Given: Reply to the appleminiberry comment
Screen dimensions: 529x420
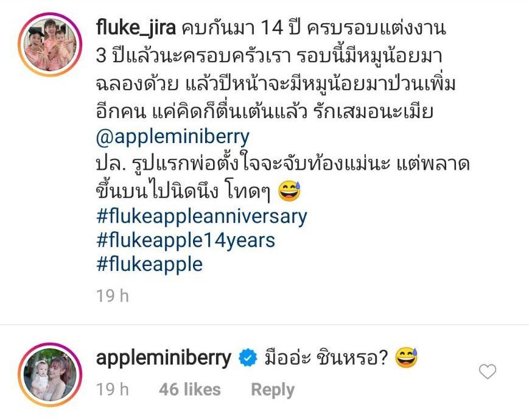Looking at the screenshot, I should click(x=273, y=390).
